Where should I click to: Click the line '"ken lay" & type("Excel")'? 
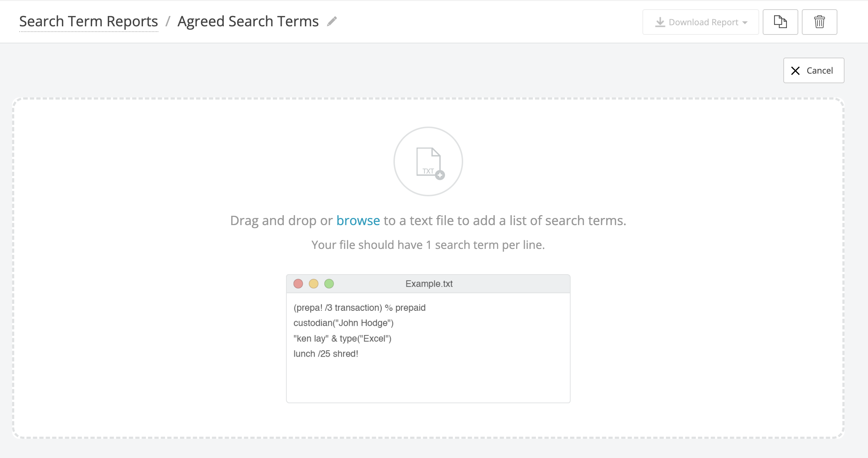pyautogui.click(x=342, y=339)
